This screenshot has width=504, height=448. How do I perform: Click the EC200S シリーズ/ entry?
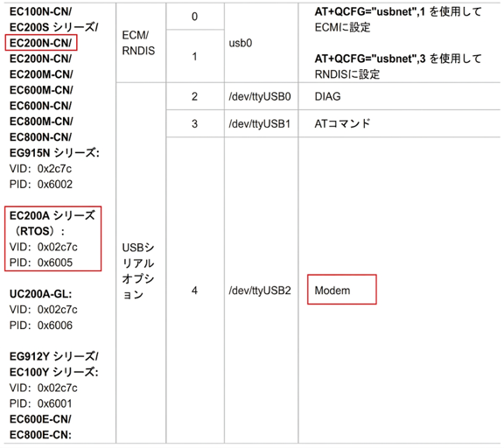coord(53,27)
